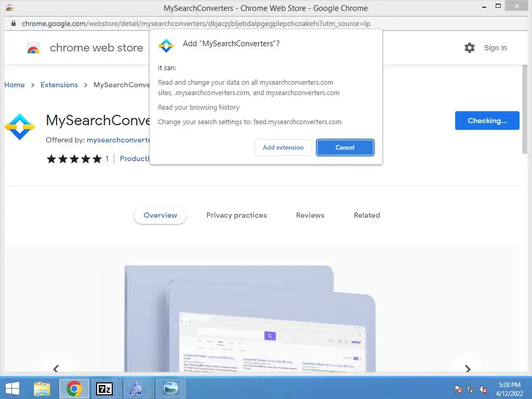Cancel the add extension dialog

click(345, 148)
